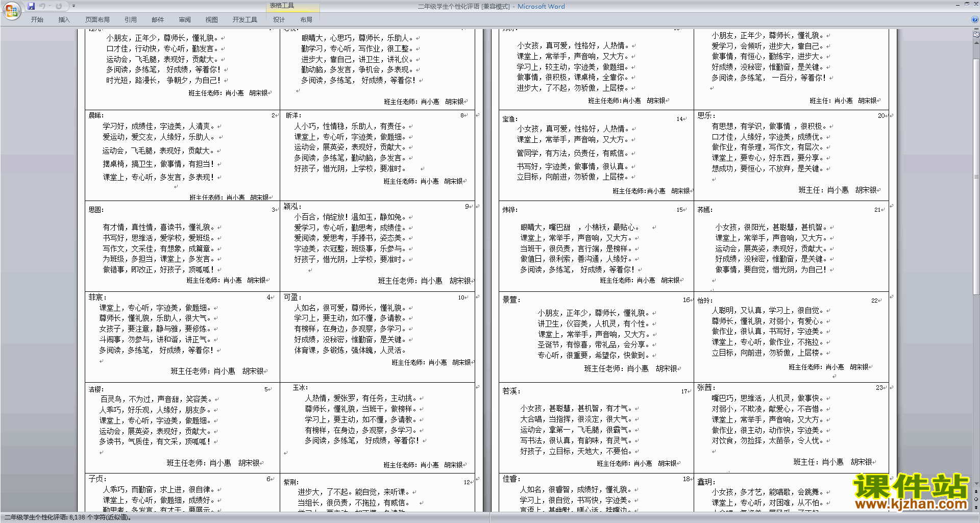Click the student name 思圆 cell
The height and width of the screenshot is (523, 980).
[x=95, y=209]
